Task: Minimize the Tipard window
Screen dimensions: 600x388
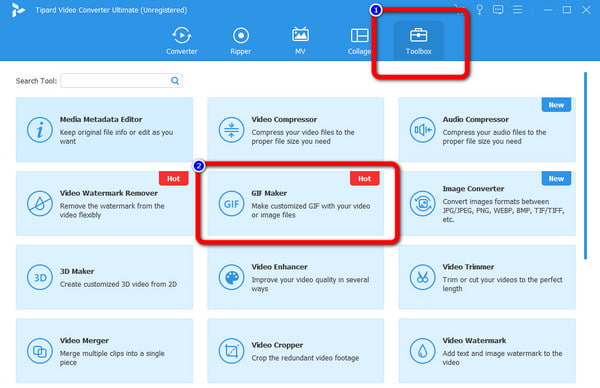Action: pyautogui.click(x=548, y=10)
